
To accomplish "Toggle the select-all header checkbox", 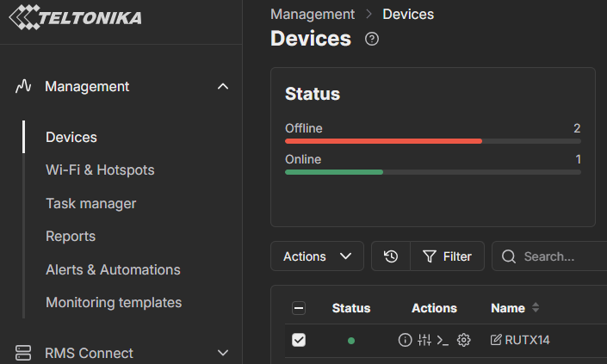I will tap(299, 308).
